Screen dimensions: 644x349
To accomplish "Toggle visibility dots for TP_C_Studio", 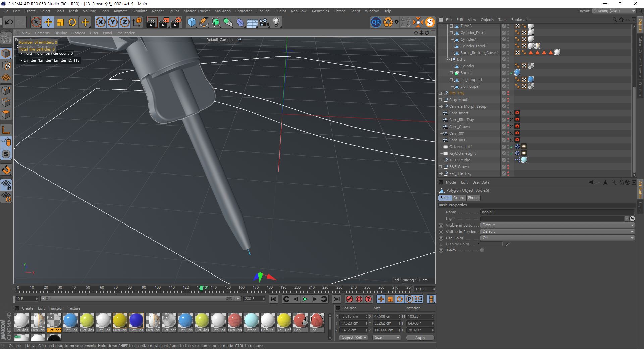I will [x=508, y=160].
